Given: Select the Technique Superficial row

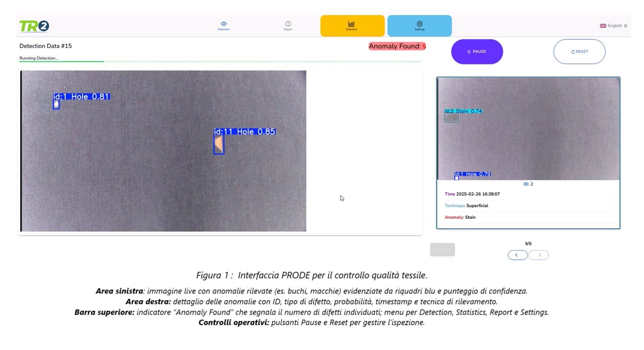Looking at the screenshot, I should (x=467, y=206).
